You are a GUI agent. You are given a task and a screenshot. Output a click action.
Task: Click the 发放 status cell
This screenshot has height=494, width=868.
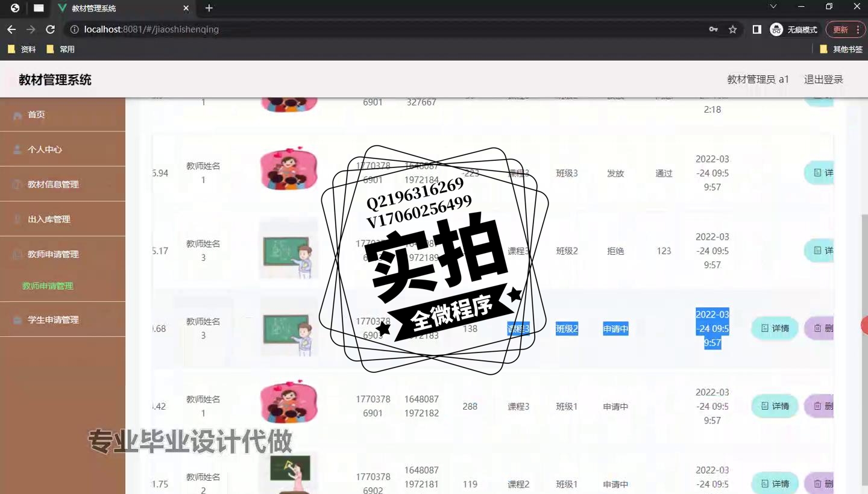(615, 174)
